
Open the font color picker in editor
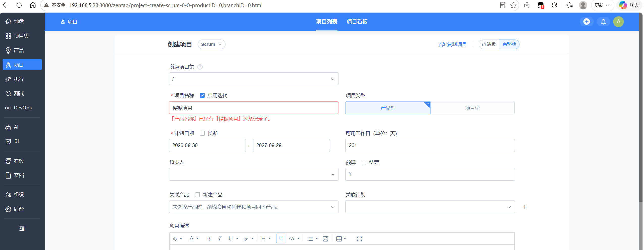(x=194, y=239)
